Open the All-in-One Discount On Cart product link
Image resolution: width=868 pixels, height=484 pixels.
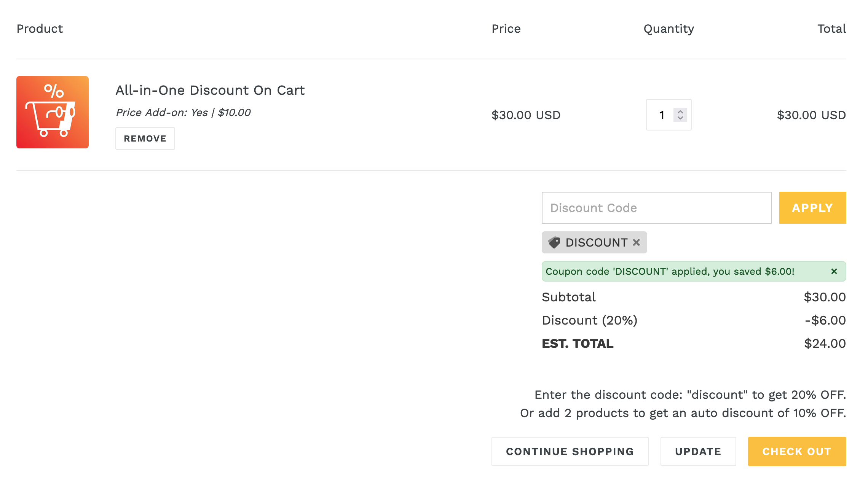210,90
